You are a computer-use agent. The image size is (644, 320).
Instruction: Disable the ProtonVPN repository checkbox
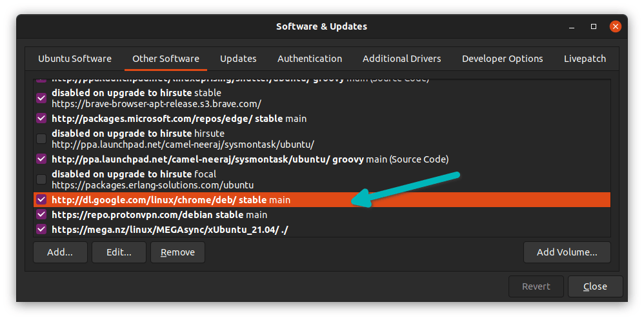pyautogui.click(x=41, y=215)
